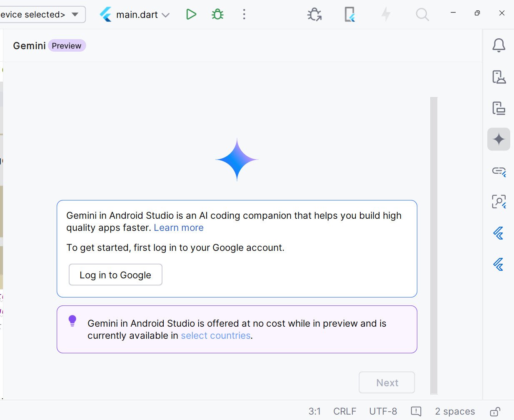Open Search Everywhere magnifier icon

point(422,15)
